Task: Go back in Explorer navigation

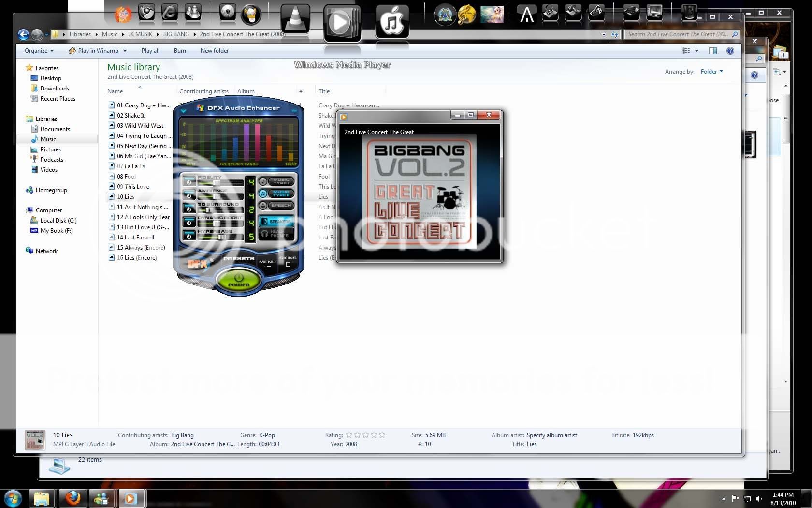Action: 23,34
